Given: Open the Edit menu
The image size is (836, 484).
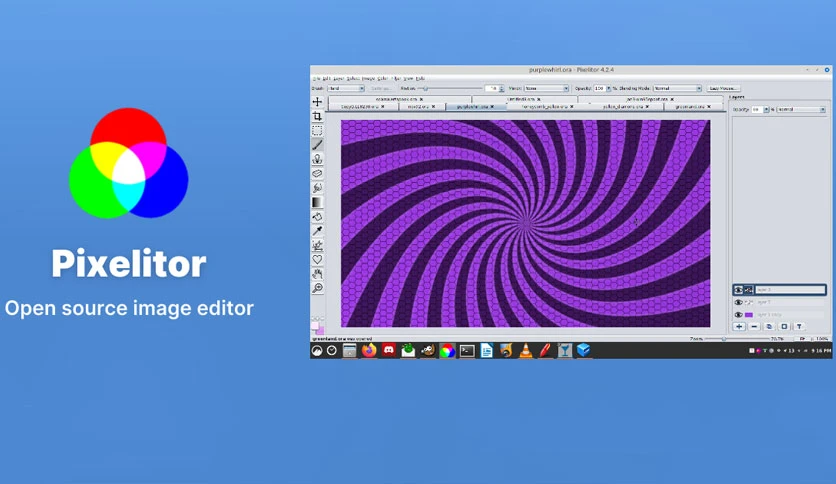Looking at the screenshot, I should pyautogui.click(x=326, y=78).
